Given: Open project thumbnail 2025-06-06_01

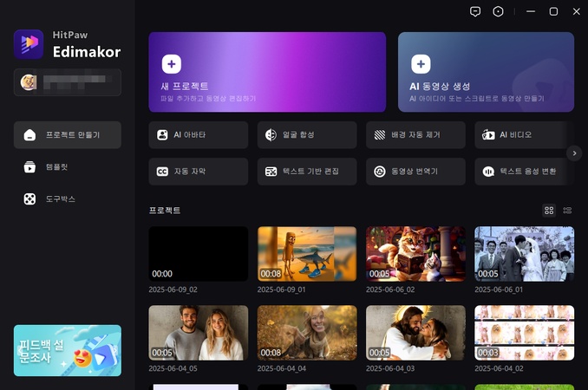Looking at the screenshot, I should pos(524,254).
